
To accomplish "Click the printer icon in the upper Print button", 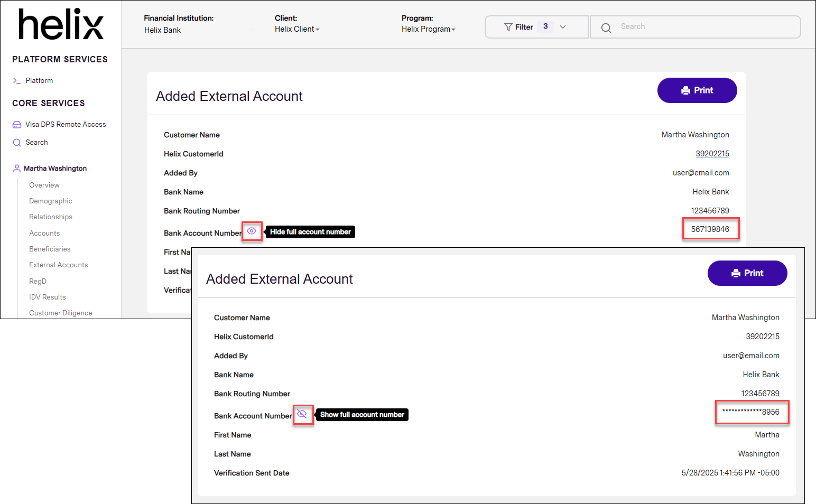I will (x=685, y=90).
